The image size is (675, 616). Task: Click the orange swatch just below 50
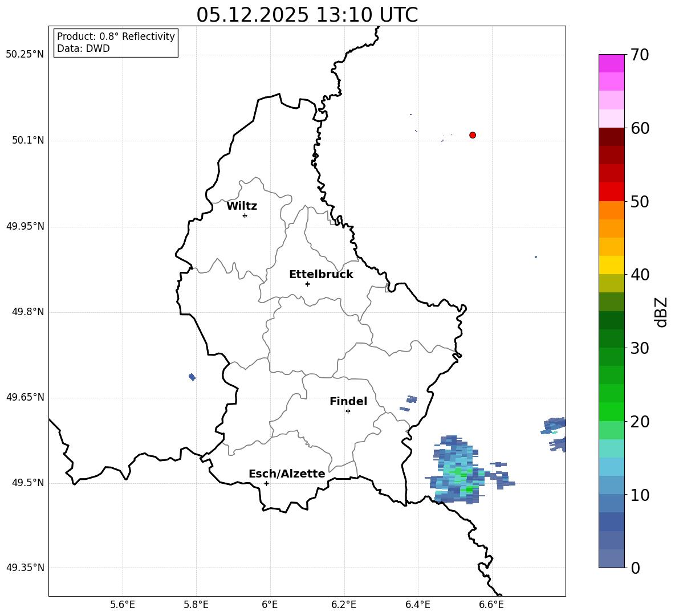pos(611,210)
